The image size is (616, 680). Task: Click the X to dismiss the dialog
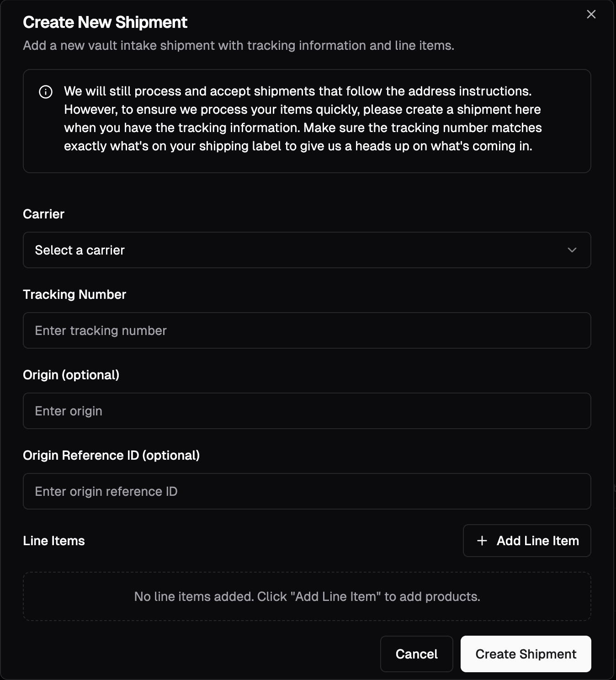tap(591, 14)
